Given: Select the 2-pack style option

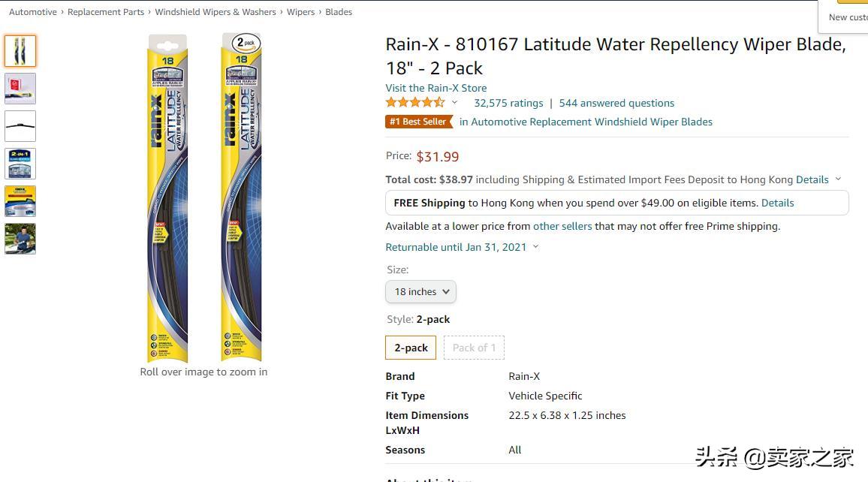Looking at the screenshot, I should pyautogui.click(x=411, y=348).
